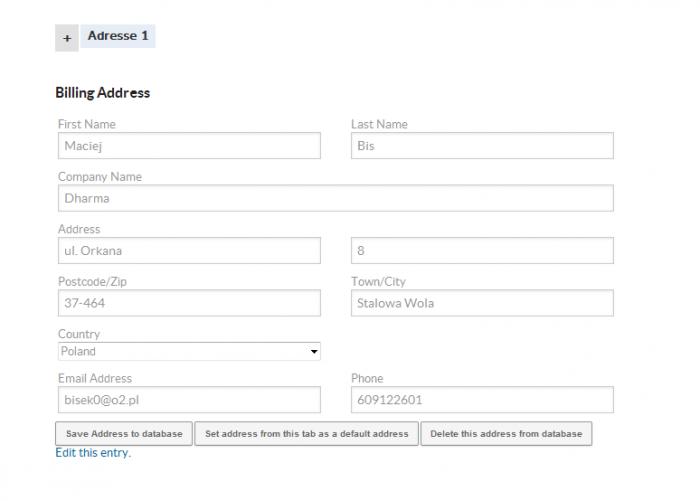Click the Company Name label text
Image resolution: width=700 pixels, height=501 pixels.
pyautogui.click(x=100, y=177)
